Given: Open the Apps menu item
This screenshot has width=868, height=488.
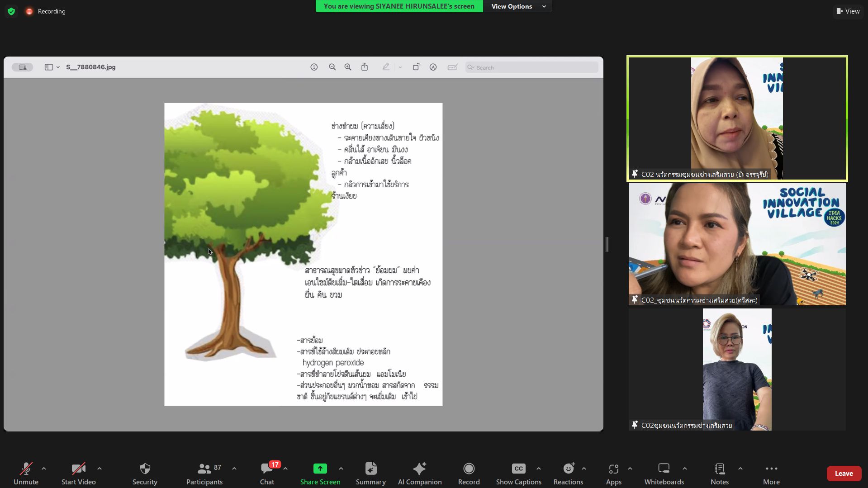Looking at the screenshot, I should 613,473.
